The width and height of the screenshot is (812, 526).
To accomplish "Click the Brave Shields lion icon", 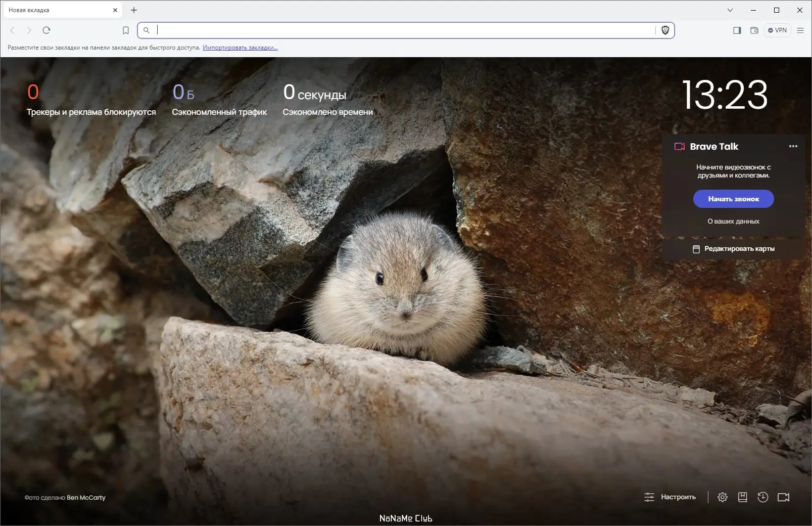I will (x=665, y=30).
